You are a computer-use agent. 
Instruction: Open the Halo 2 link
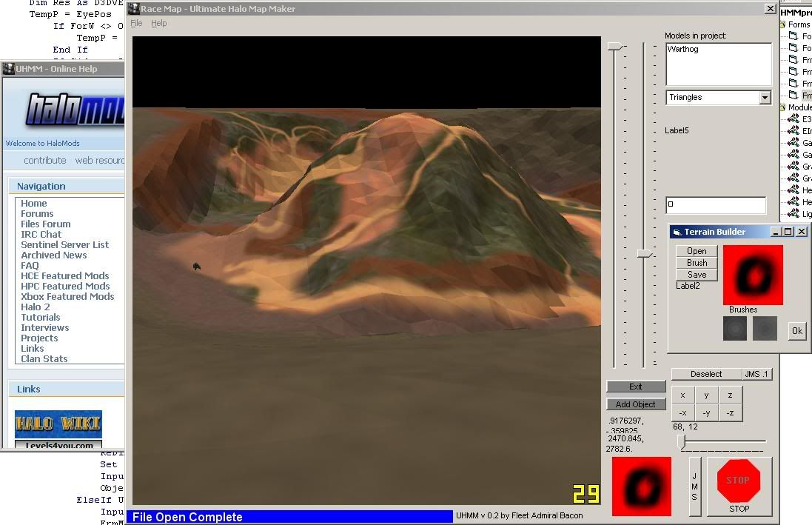(36, 307)
